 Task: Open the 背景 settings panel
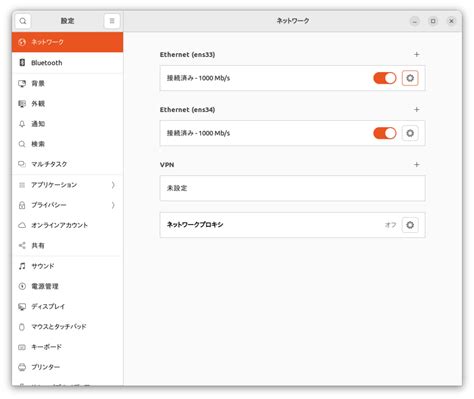tap(67, 83)
